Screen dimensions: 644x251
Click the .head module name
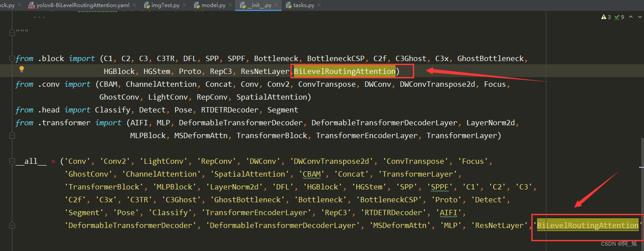[49, 110]
